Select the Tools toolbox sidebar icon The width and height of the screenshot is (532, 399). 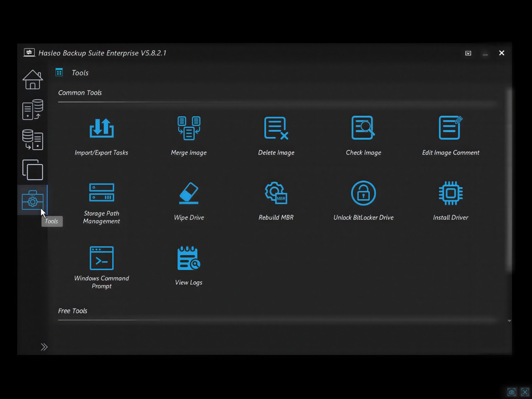click(33, 200)
